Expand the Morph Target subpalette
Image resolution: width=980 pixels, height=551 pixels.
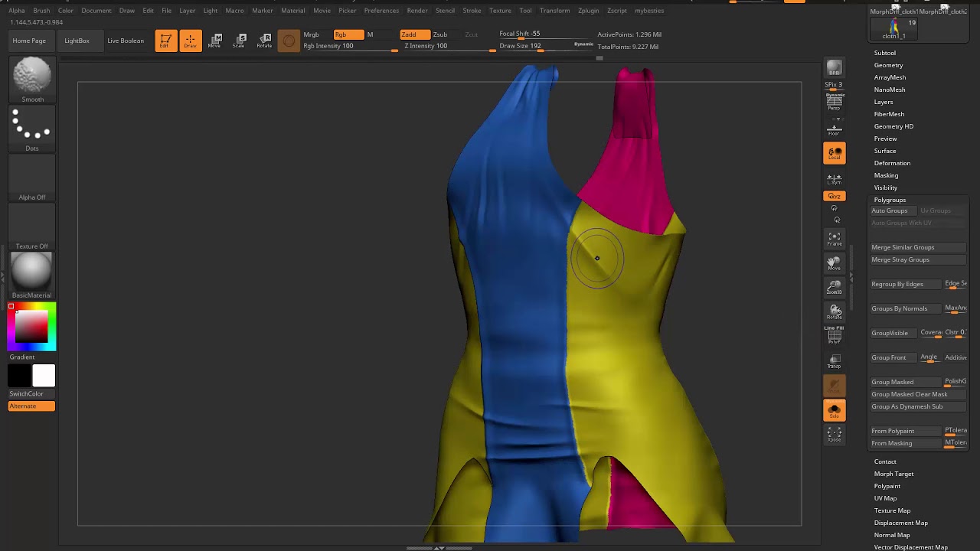pyautogui.click(x=894, y=474)
